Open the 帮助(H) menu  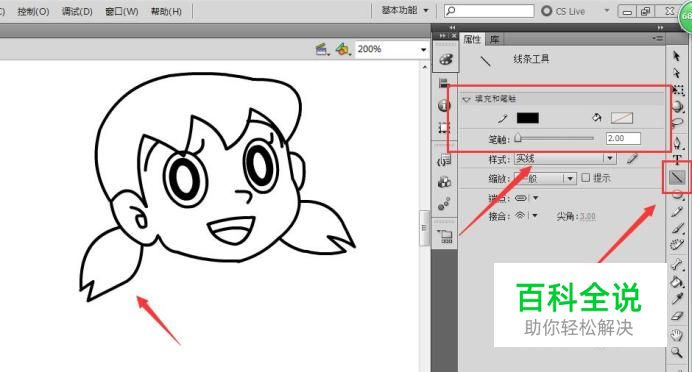pos(166,11)
